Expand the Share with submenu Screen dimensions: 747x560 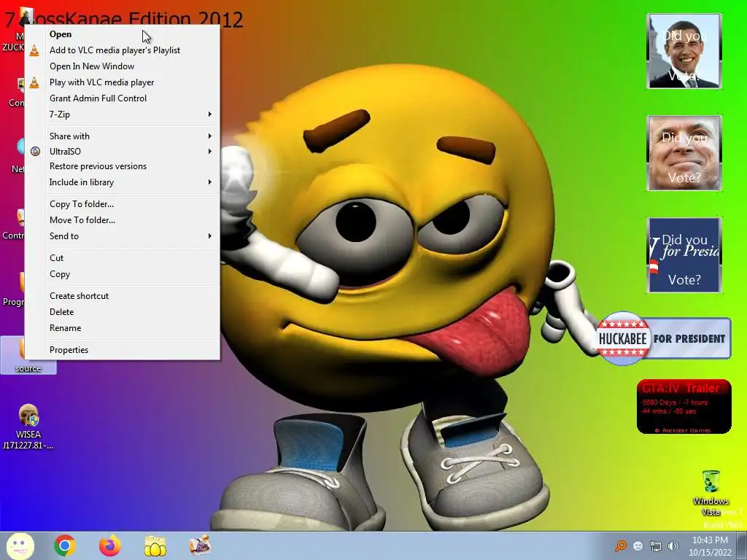pyautogui.click(x=123, y=136)
